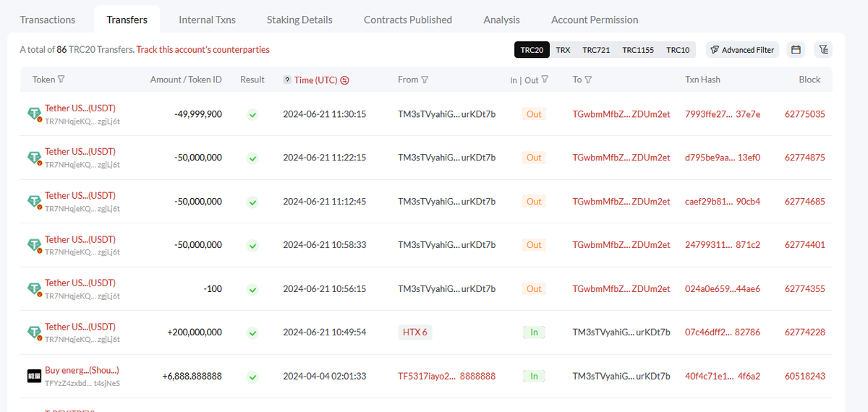Screen dimensions: 868x412
Task: Click Track this account's counterparties link
Action: coord(203,50)
